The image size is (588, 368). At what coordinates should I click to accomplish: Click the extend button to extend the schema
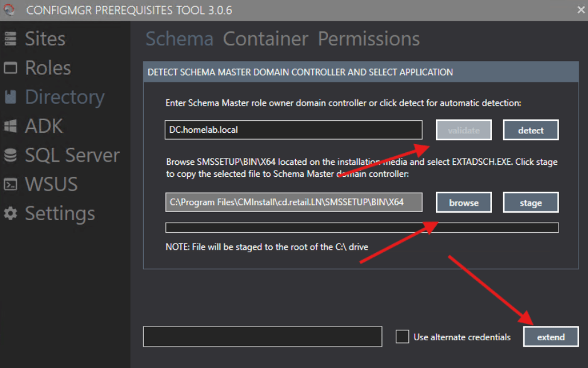pos(551,337)
